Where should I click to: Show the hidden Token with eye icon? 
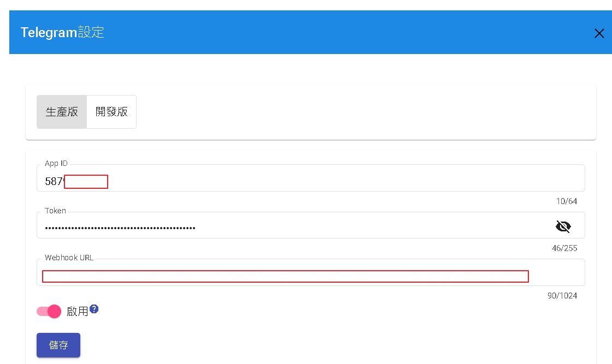(x=563, y=226)
